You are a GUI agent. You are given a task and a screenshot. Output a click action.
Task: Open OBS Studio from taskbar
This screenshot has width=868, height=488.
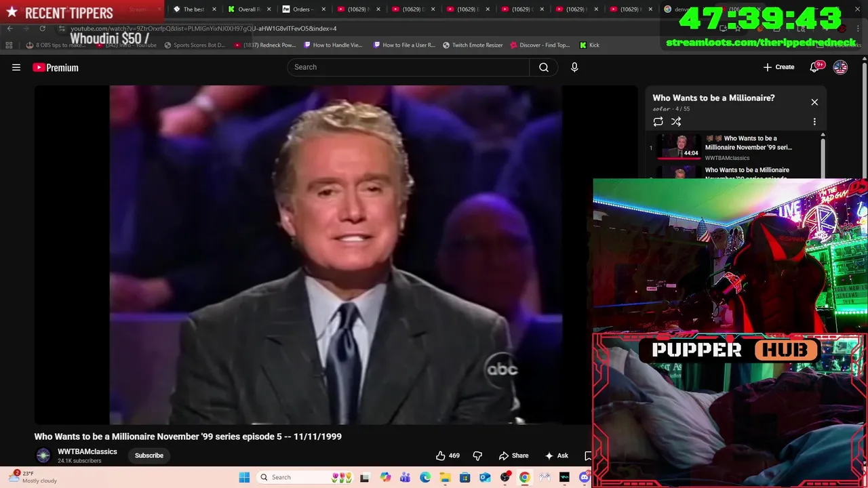[x=505, y=478]
